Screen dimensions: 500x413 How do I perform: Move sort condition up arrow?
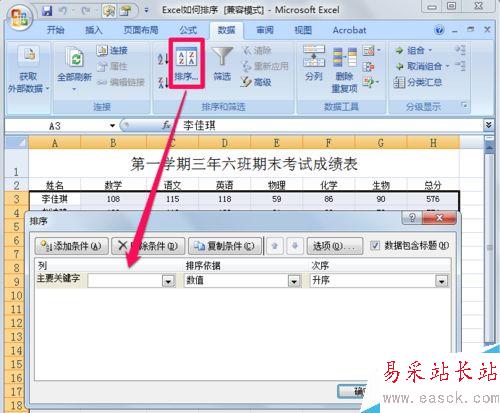pyautogui.click(x=275, y=246)
